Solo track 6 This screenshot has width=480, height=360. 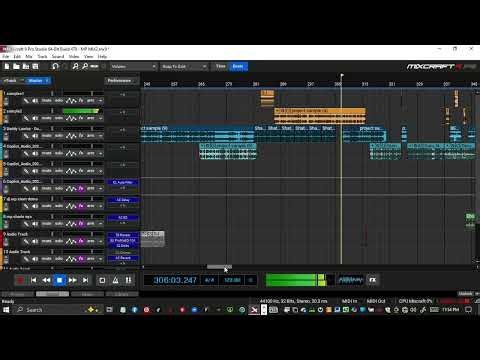click(59, 189)
